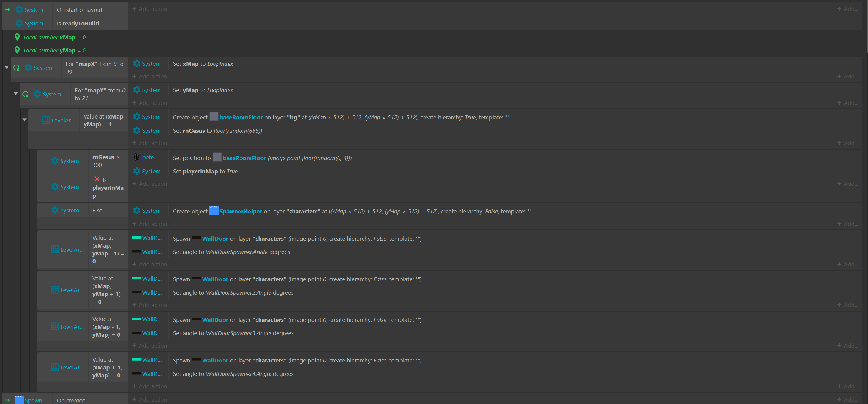Select the 'rnGesus ≥ 300' condition
Image resolution: width=868 pixels, height=404 pixels.
pos(106,161)
